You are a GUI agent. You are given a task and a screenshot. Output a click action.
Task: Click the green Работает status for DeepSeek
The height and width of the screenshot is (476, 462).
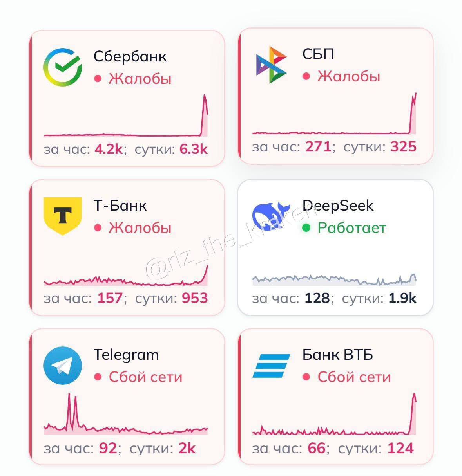tap(351, 228)
